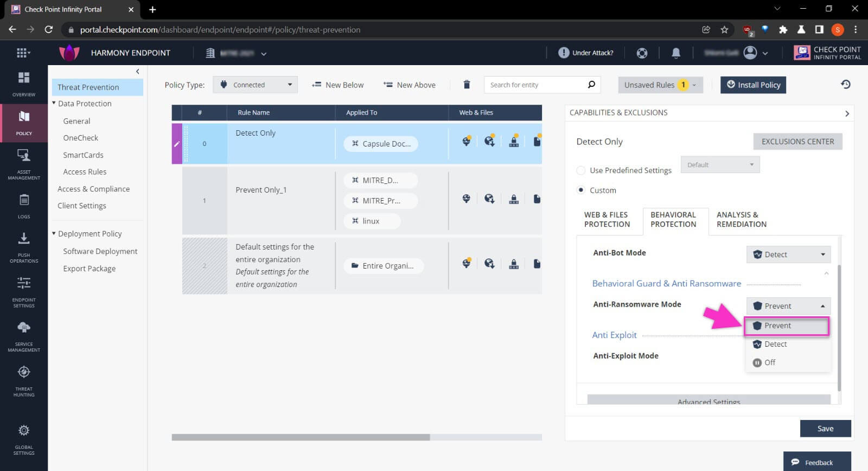Collapse the left navigation panel
Viewport: 868px width, 471px height.
coord(138,71)
